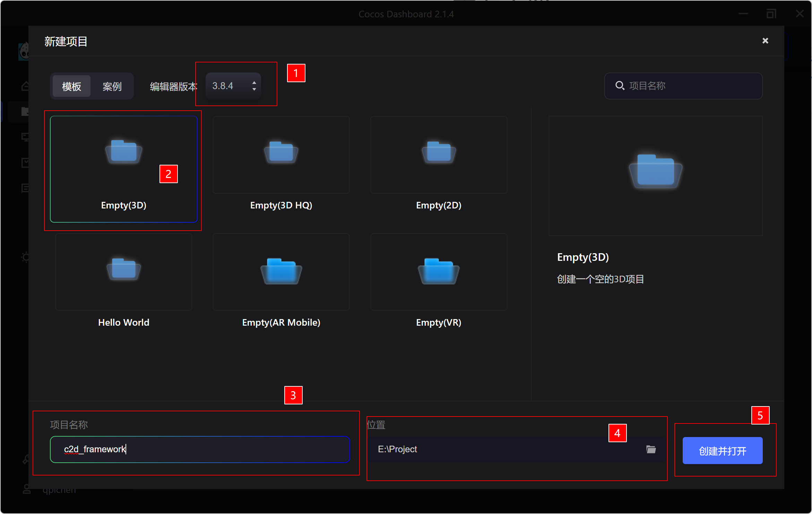
Task: Click the Empty(AR Mobile) folder icon
Action: (x=281, y=271)
